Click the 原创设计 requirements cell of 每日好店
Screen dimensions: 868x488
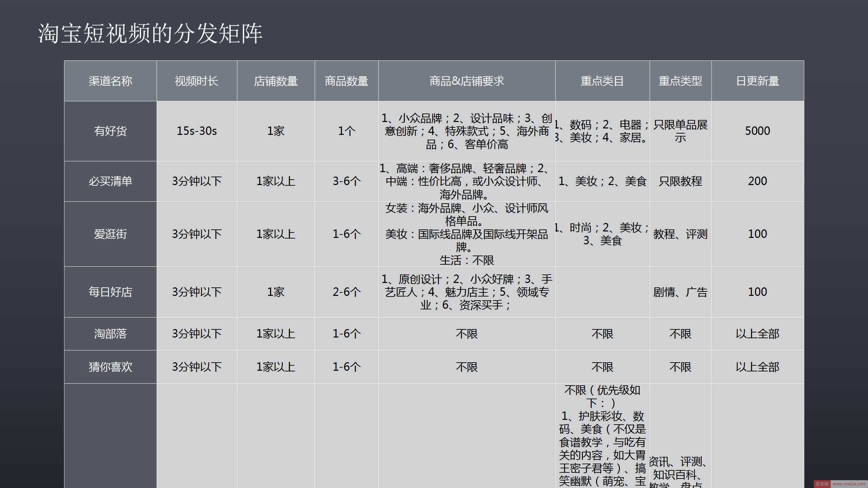click(467, 292)
